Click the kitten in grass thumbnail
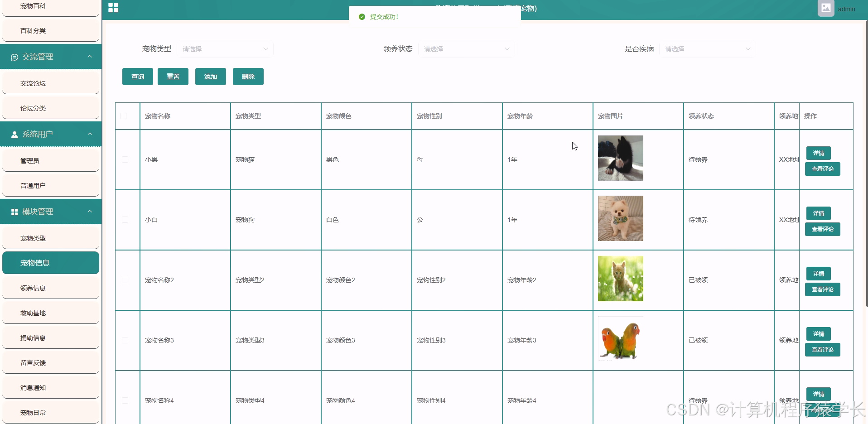Viewport: 868px width, 424px height. coord(621,279)
